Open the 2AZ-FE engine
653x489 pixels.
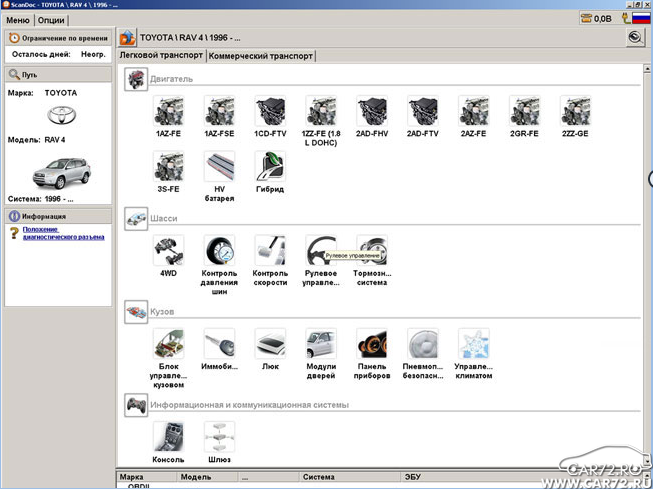473,111
